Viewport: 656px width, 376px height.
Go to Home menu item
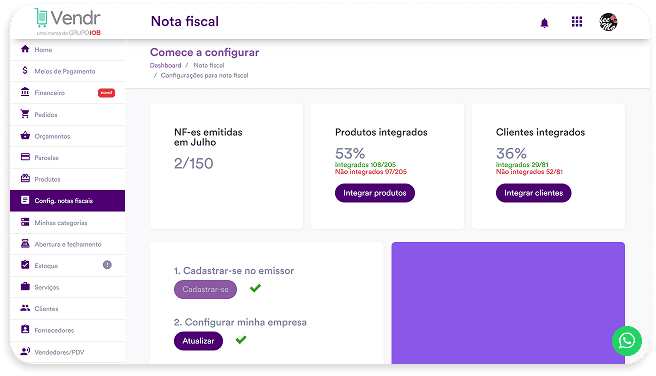tap(67, 49)
